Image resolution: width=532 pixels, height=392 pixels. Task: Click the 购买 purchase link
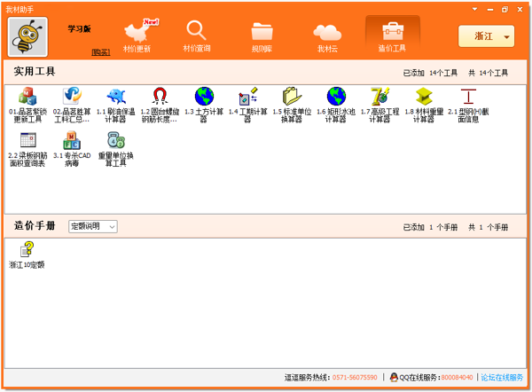(100, 52)
